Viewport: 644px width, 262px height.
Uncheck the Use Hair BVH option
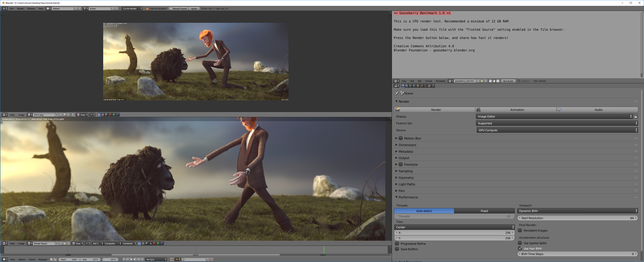tap(520, 248)
